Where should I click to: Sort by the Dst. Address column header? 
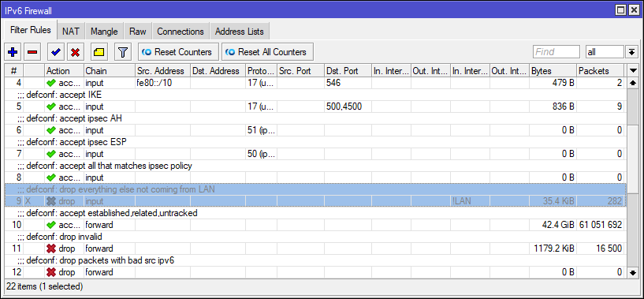tap(218, 71)
